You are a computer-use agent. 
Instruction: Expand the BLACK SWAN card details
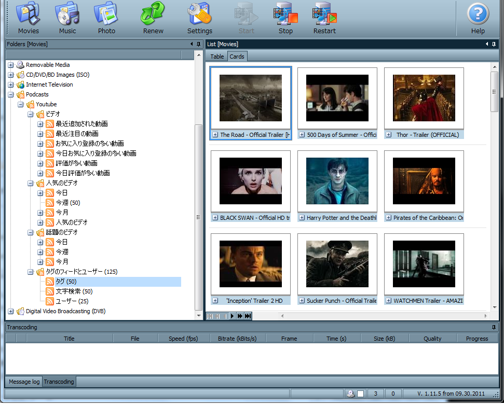[x=215, y=218]
